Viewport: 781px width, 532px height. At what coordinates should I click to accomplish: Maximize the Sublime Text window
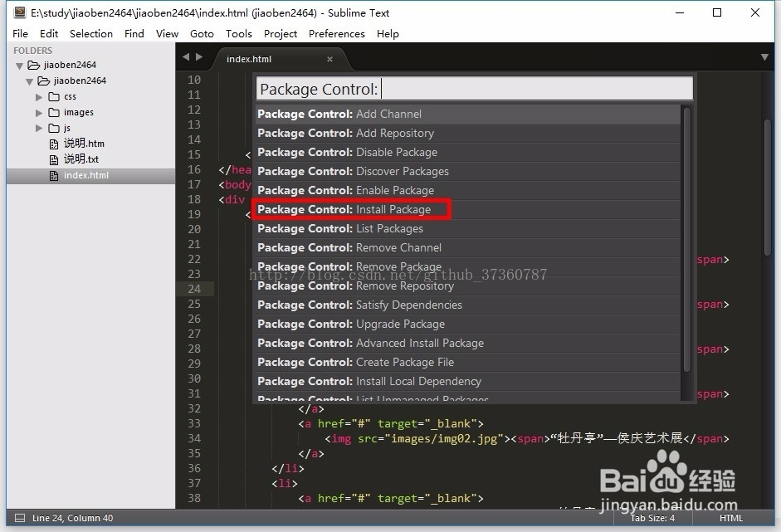(x=717, y=12)
